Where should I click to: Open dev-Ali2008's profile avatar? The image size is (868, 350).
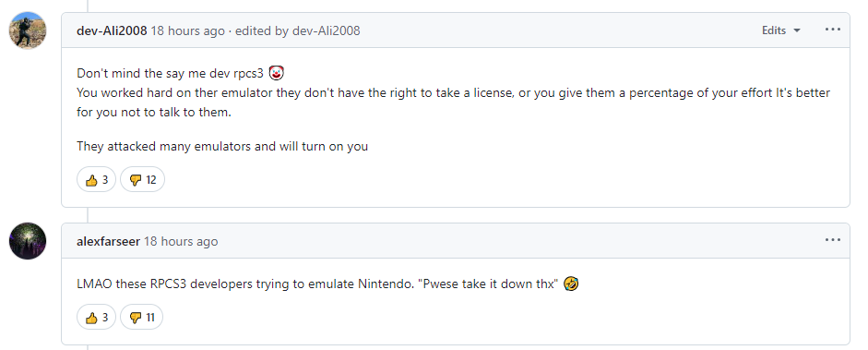pyautogui.click(x=28, y=30)
